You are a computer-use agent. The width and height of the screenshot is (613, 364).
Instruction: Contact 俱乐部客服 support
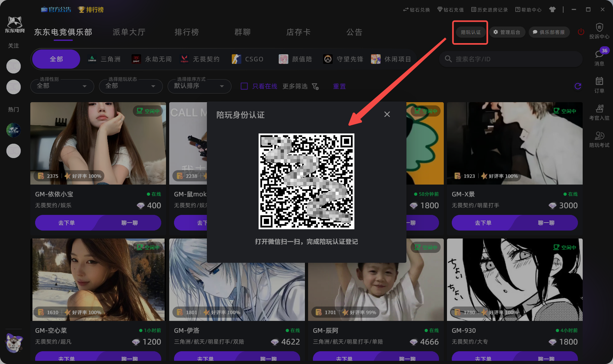(549, 32)
